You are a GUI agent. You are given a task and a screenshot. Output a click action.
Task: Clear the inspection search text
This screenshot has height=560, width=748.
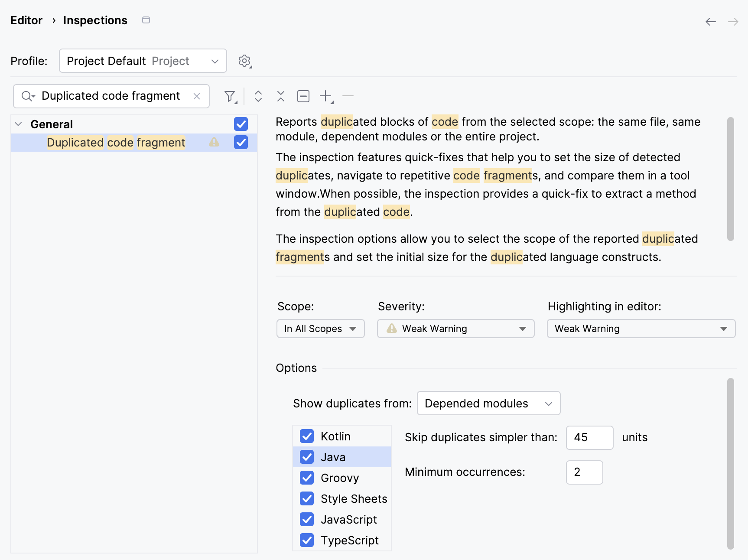point(197,96)
